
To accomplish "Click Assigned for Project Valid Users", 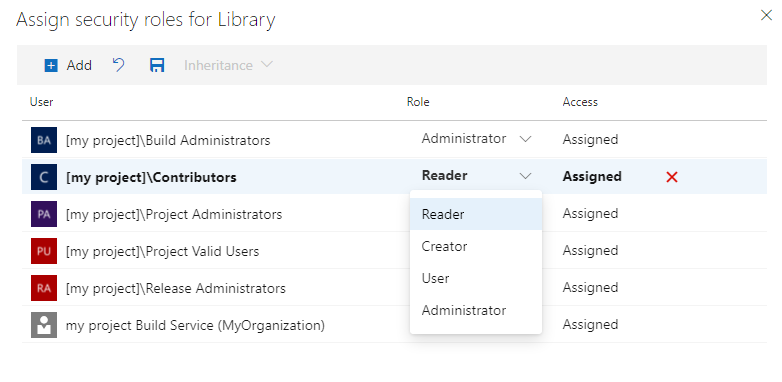I will 590,250.
